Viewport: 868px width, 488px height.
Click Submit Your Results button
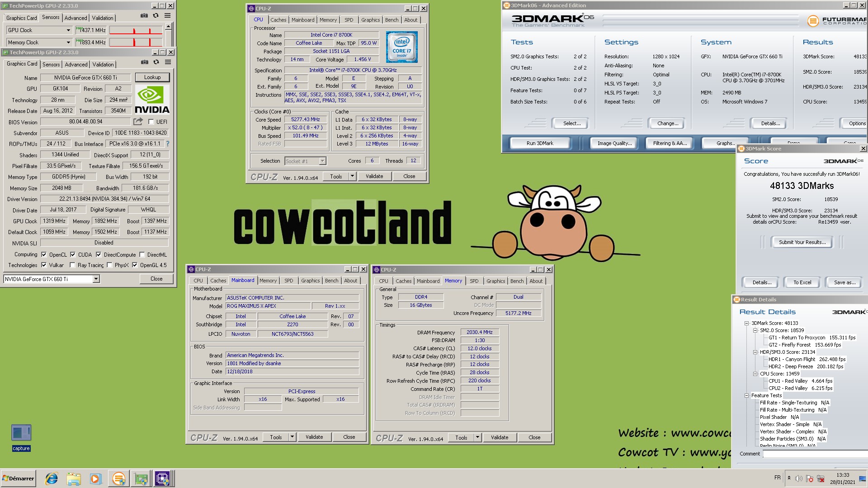coord(802,242)
